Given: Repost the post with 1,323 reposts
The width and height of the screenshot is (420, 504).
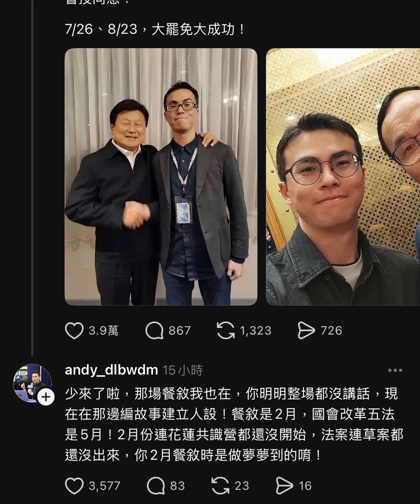Looking at the screenshot, I should (x=226, y=330).
